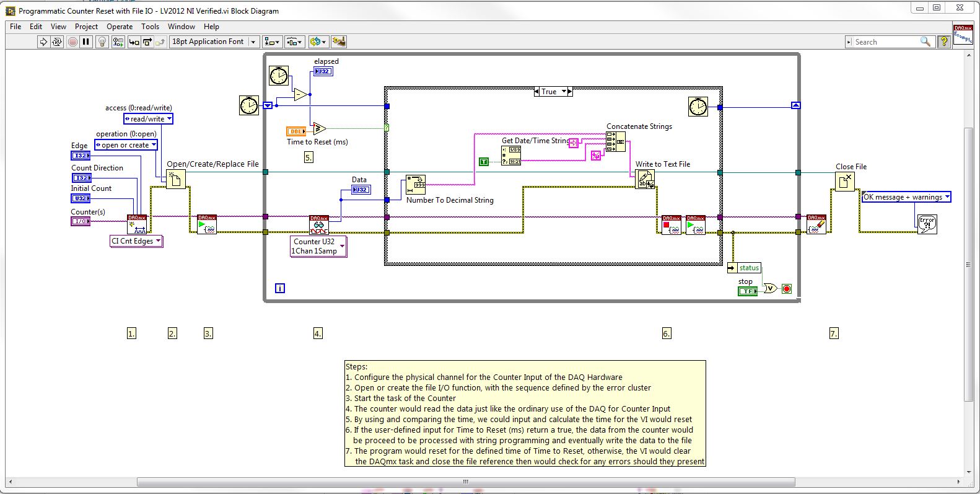980x494 pixels.
Task: Click Run Continuously in the toolbar
Action: click(57, 42)
